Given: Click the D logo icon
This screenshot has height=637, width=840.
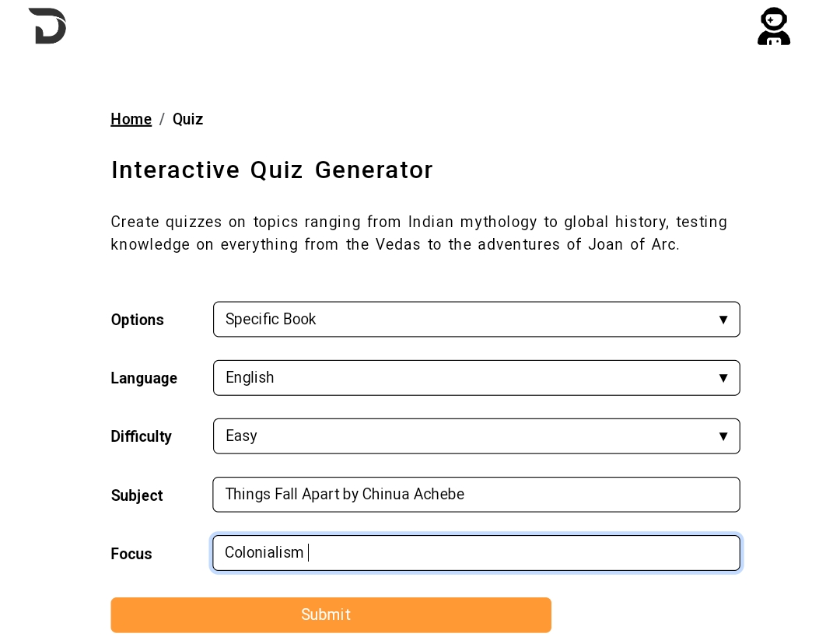Looking at the screenshot, I should (x=47, y=26).
